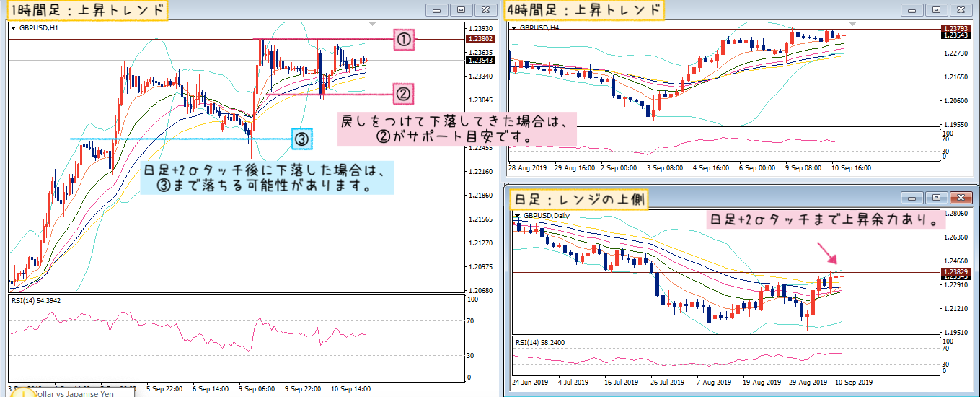Screen dimensions: 980x397
Task: Click the 1.23930 price scale value in H1 chart
Action: pyautogui.click(x=480, y=28)
